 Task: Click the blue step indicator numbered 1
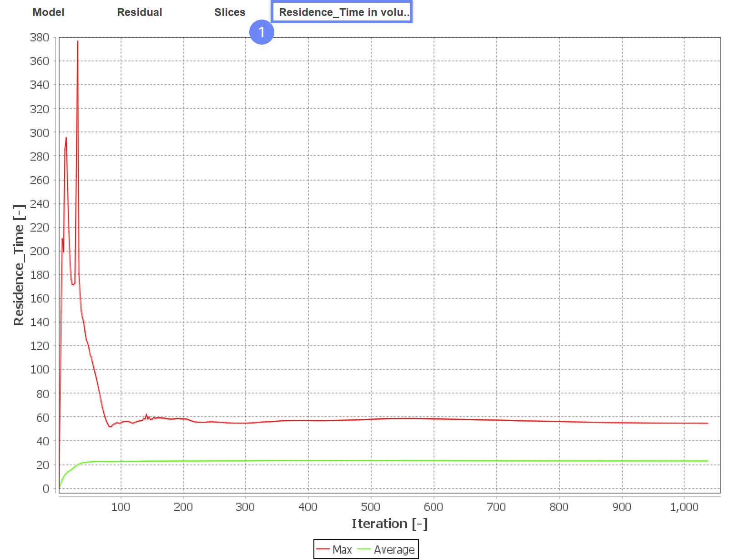pyautogui.click(x=262, y=33)
